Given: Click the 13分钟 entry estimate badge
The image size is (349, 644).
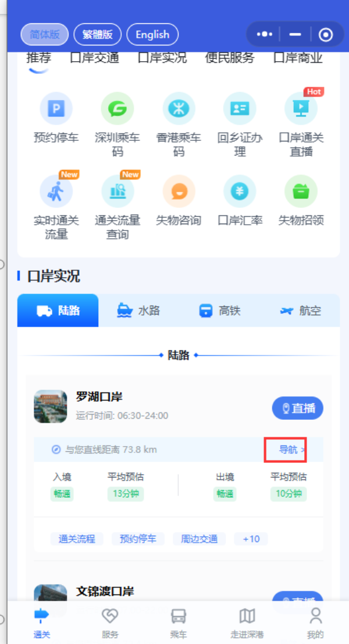Looking at the screenshot, I should [x=126, y=494].
